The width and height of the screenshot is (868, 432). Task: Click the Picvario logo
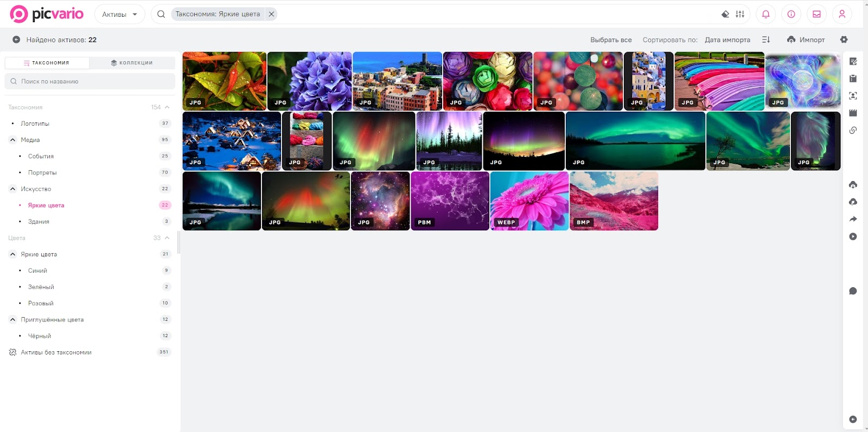(47, 14)
